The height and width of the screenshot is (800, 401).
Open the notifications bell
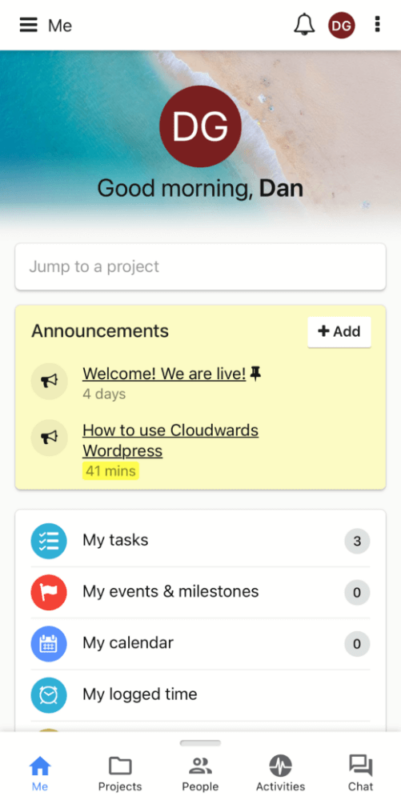(304, 24)
